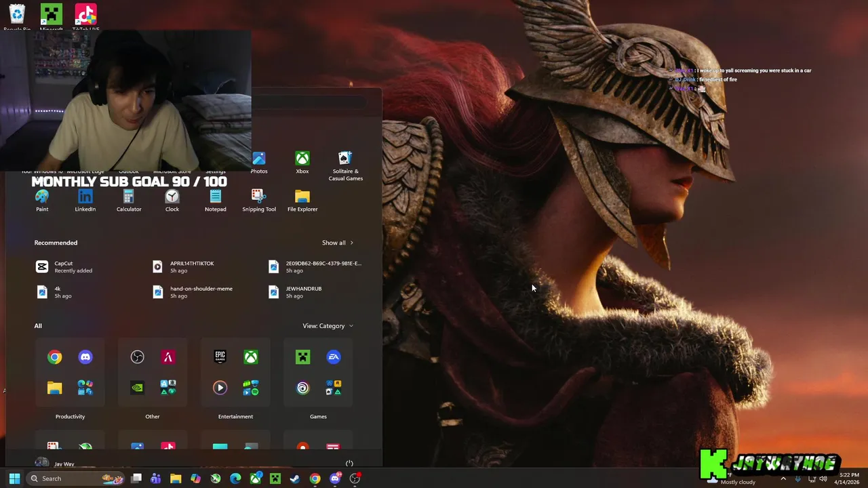Open the 2E09DB62-B69C recommended file

point(315,267)
